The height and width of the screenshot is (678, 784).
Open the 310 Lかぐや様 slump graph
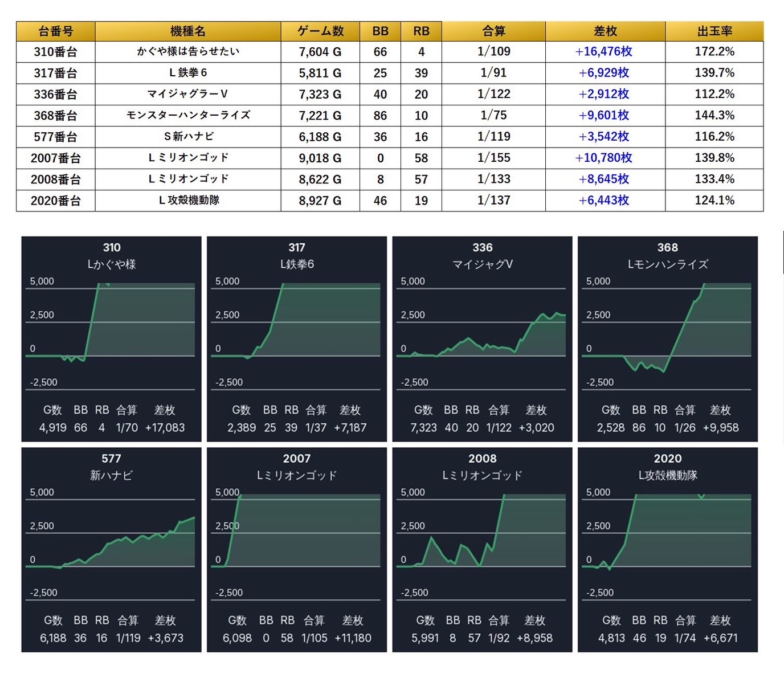(x=111, y=339)
